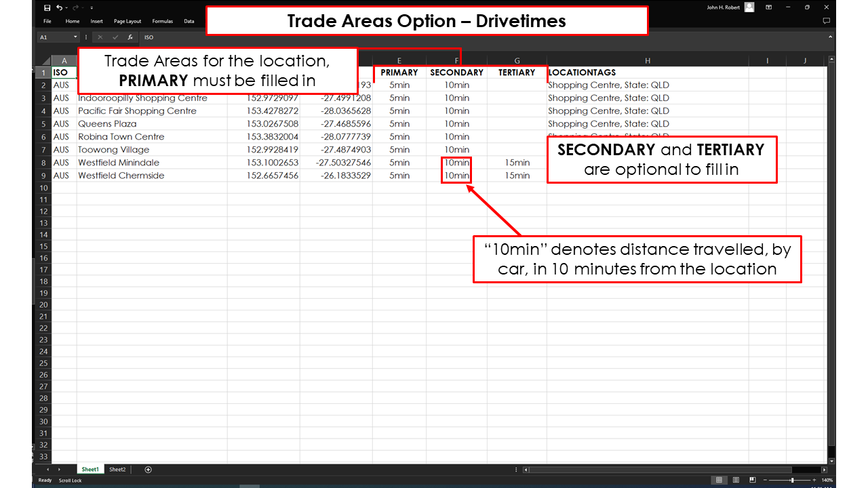Switch to Normal view icon

719,480
